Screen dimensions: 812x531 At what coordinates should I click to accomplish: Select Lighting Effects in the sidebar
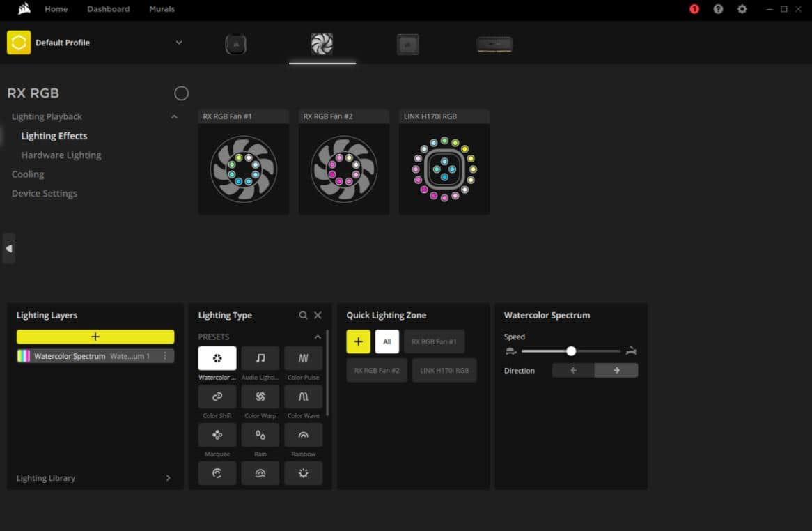coord(54,136)
